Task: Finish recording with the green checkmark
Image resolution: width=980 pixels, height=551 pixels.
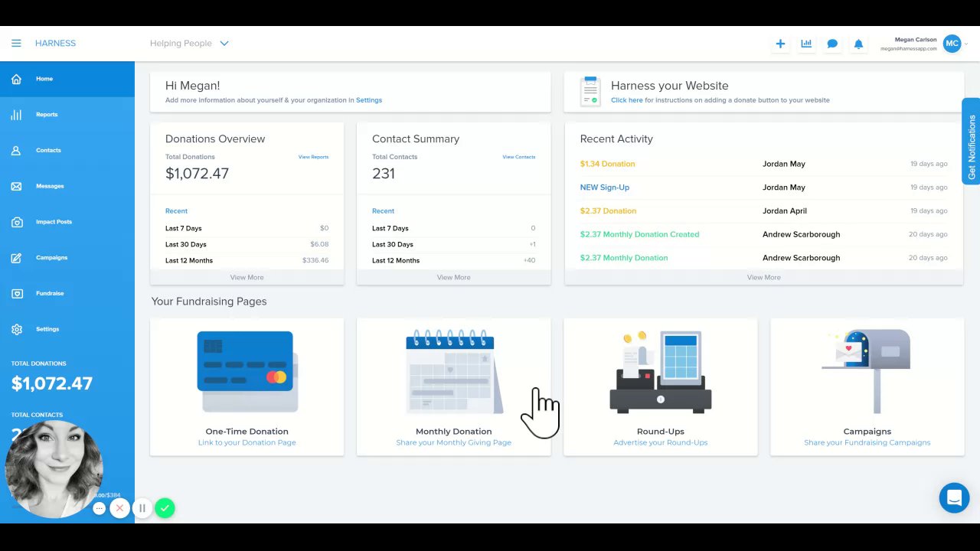Action: [x=165, y=508]
